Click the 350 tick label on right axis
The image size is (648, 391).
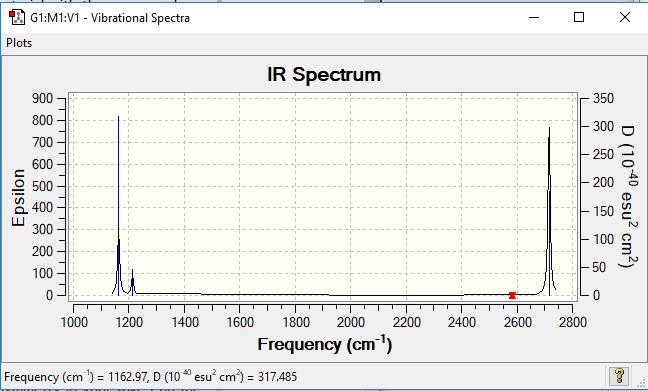click(x=603, y=98)
